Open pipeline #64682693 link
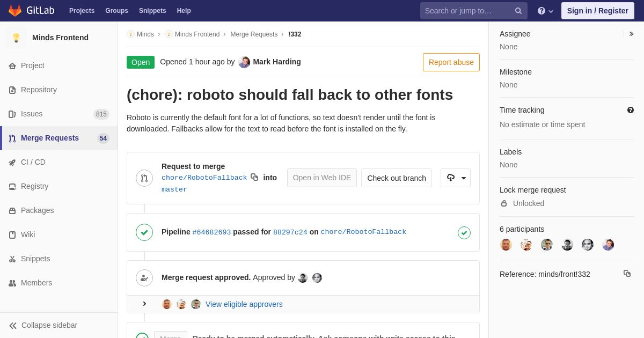644x338 pixels. coord(211,232)
